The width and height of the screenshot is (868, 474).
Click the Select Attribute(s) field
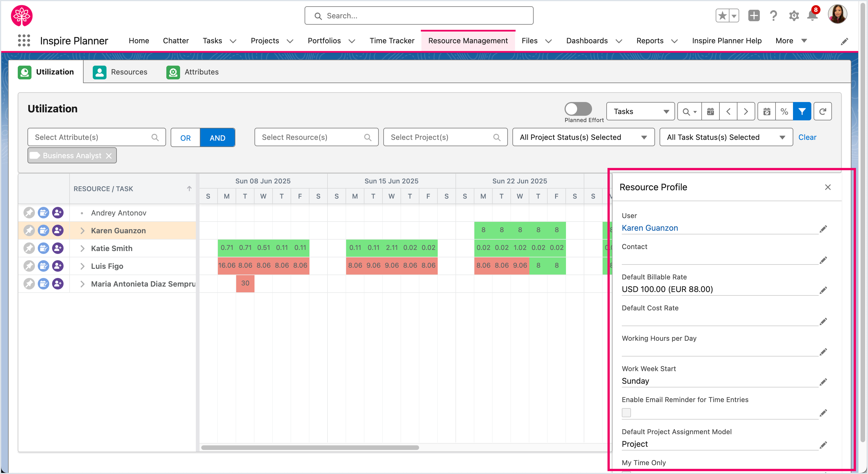coord(96,137)
